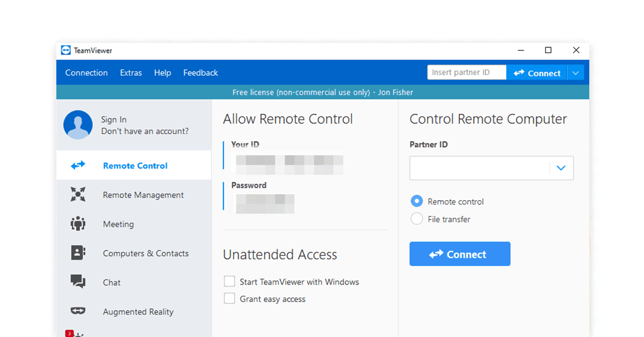
Task: Click the large blue Connect button
Action: pyautogui.click(x=460, y=254)
